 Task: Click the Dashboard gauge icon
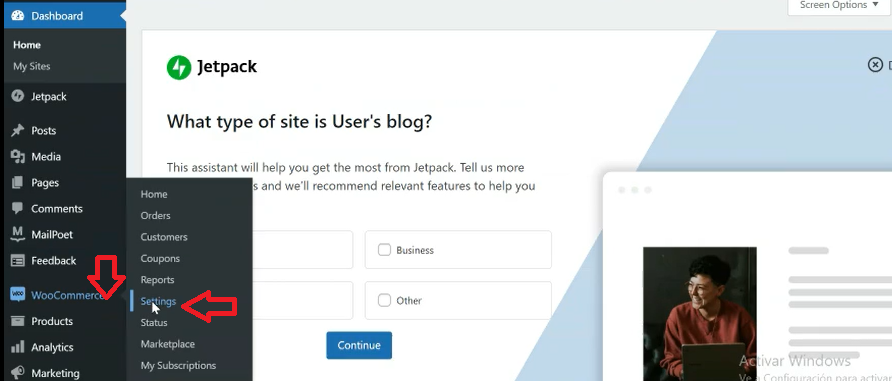[x=18, y=16]
